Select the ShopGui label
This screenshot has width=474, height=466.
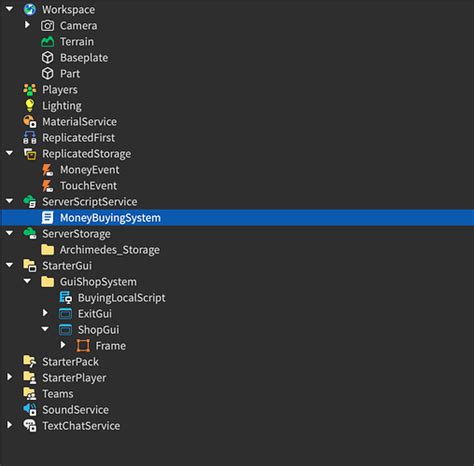point(99,330)
